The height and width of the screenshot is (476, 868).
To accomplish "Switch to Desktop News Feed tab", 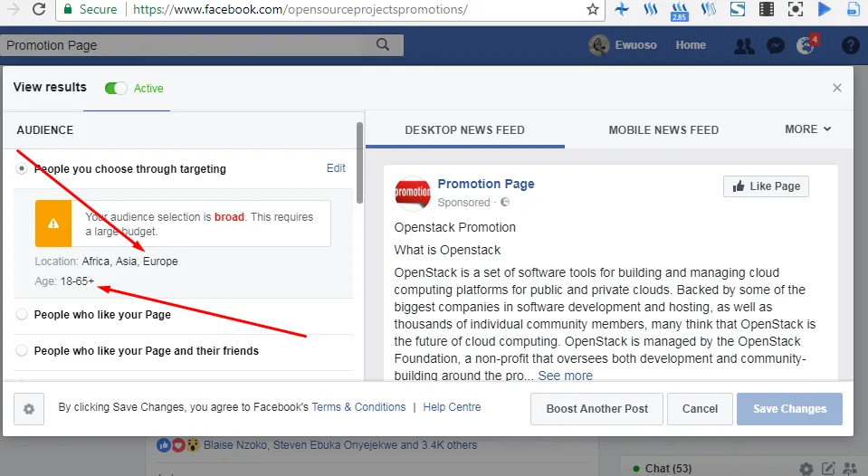I will click(464, 130).
